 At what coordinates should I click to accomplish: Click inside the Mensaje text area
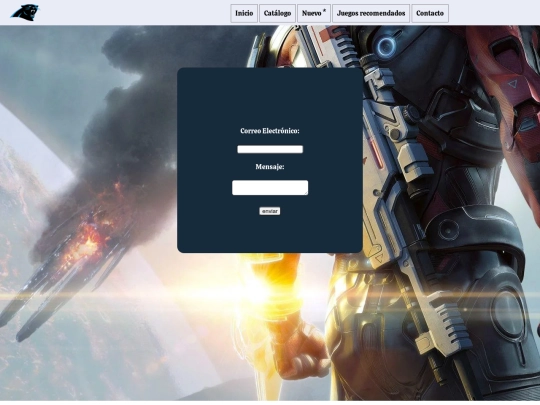(x=270, y=188)
